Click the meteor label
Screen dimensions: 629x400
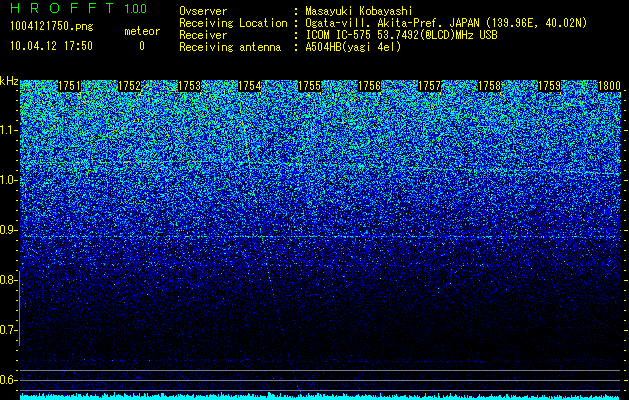tap(142, 31)
